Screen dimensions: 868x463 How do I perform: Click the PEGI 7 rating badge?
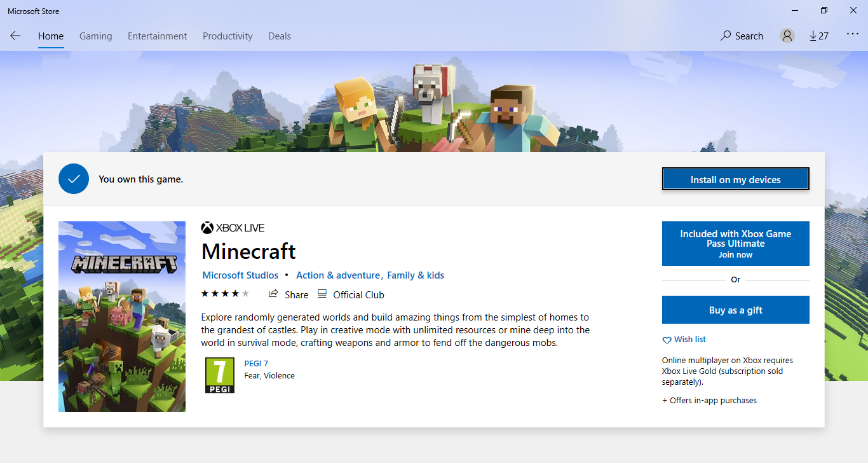click(x=220, y=375)
